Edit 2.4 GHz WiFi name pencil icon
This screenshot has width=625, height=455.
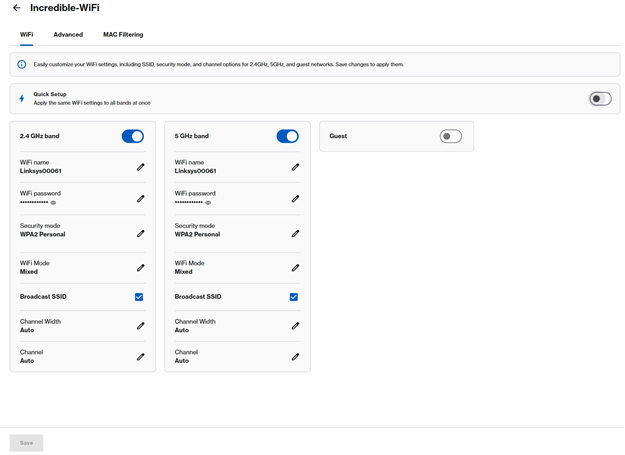pyautogui.click(x=140, y=167)
